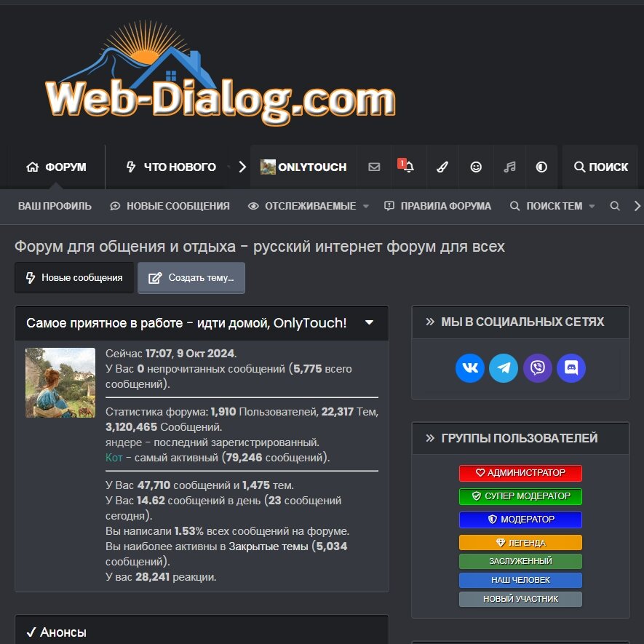Click the blue МОДЕРАТОР group badge
644x644 pixels.
coord(520,520)
